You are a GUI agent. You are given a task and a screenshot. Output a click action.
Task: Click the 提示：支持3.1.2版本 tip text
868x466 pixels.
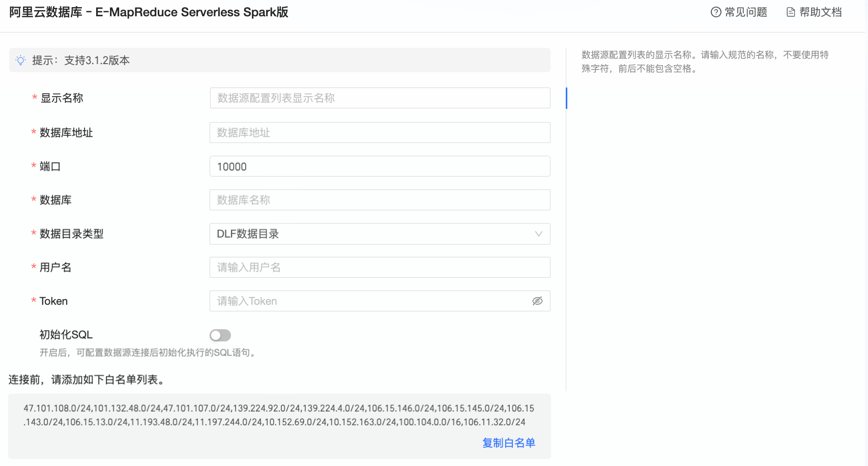81,61
